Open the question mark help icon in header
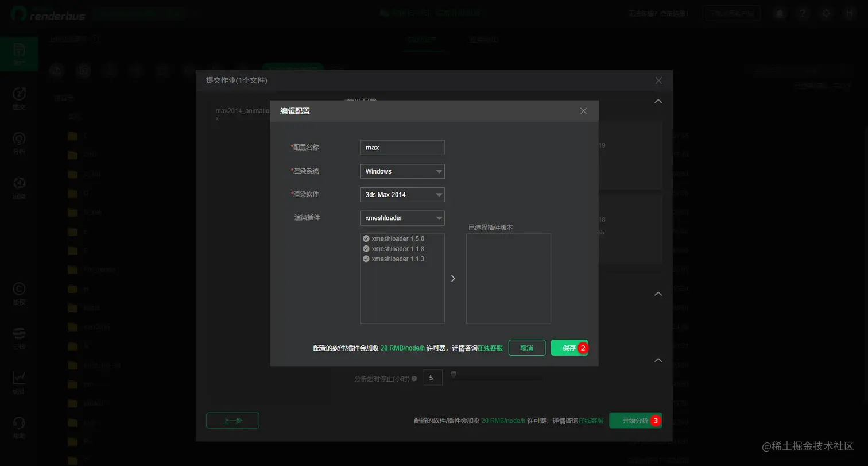This screenshot has height=466, width=868. click(x=803, y=13)
